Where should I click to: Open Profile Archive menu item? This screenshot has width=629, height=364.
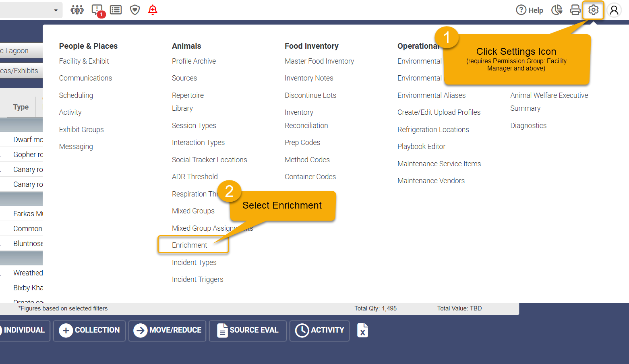[194, 61]
